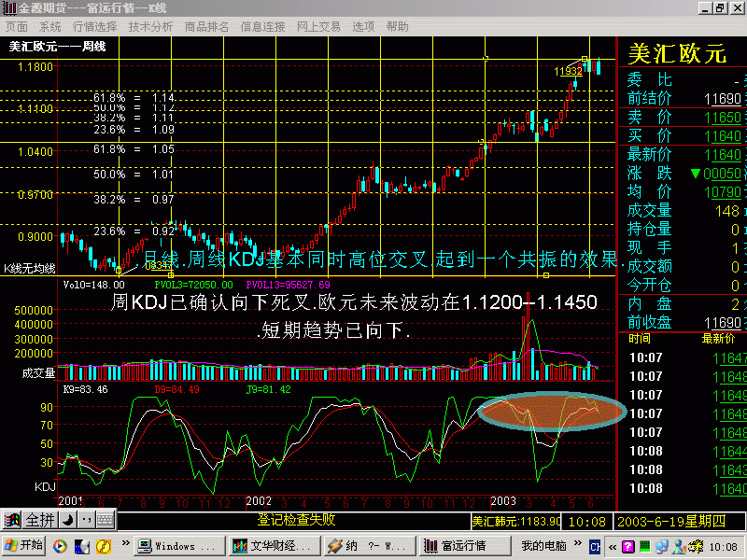Screen dimensions: 747x560
Task: Click the 最新价 value 11640
Action: tap(722, 155)
